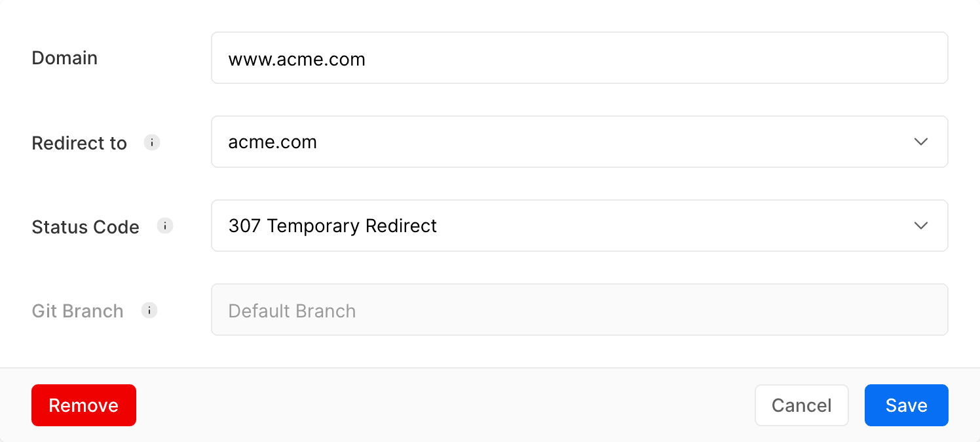Click the Domain field label
The width and height of the screenshot is (980, 442).
[64, 58]
